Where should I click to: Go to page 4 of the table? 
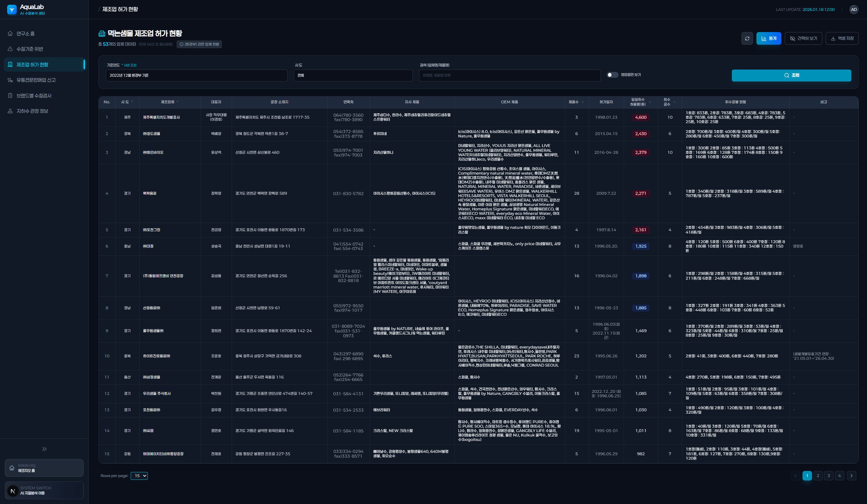click(839, 476)
